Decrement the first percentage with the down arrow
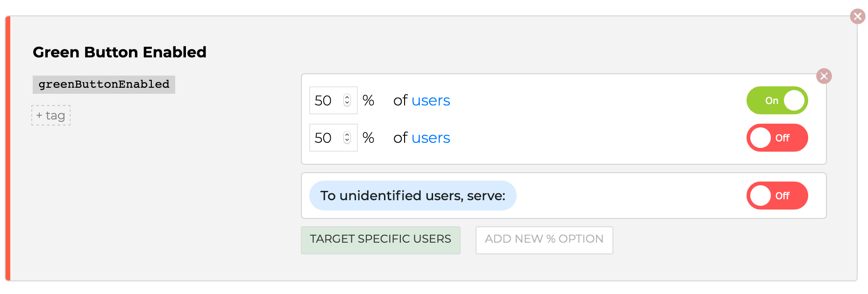Viewport: 868px width, 294px height. pos(347,104)
